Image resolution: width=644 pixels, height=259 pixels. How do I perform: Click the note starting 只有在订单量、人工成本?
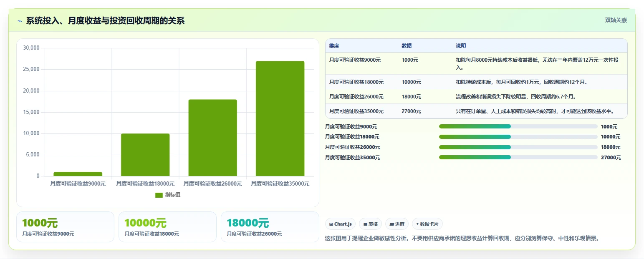(536, 111)
